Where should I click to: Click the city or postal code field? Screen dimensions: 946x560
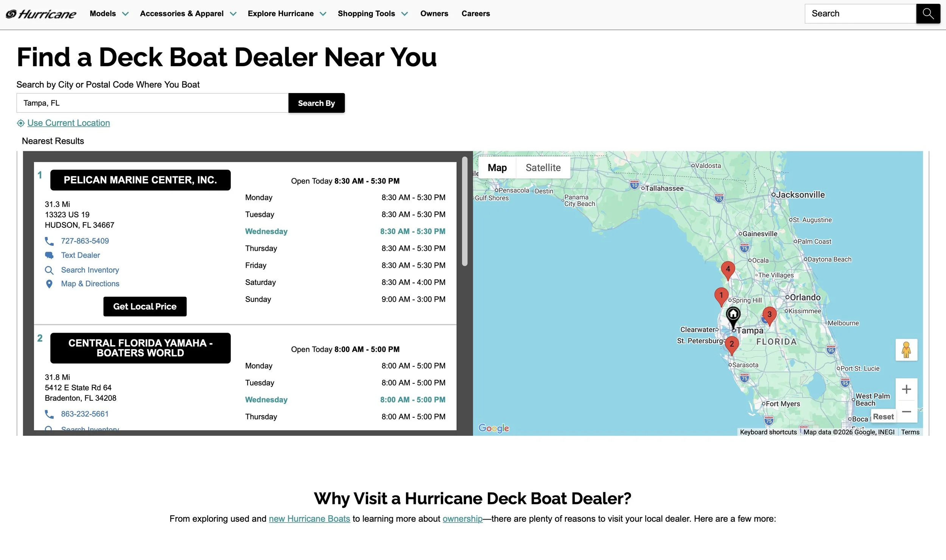(152, 103)
